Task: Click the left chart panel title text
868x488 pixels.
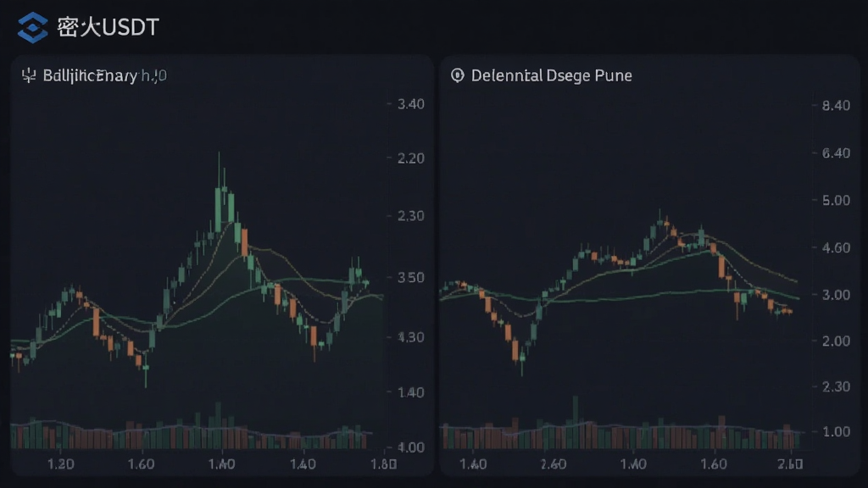Action: coord(104,75)
